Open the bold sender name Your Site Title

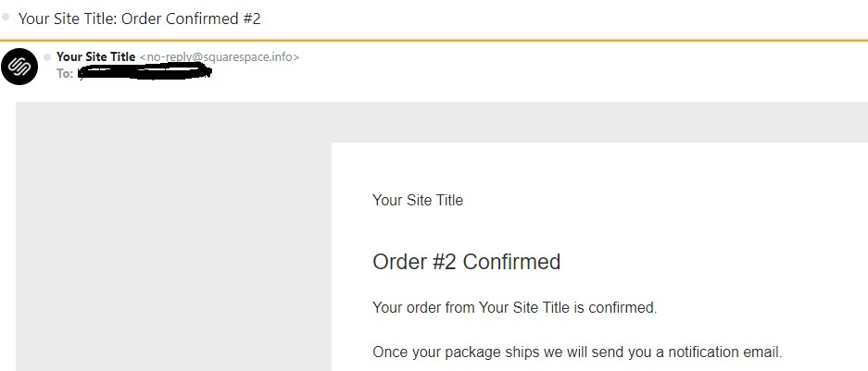click(95, 57)
